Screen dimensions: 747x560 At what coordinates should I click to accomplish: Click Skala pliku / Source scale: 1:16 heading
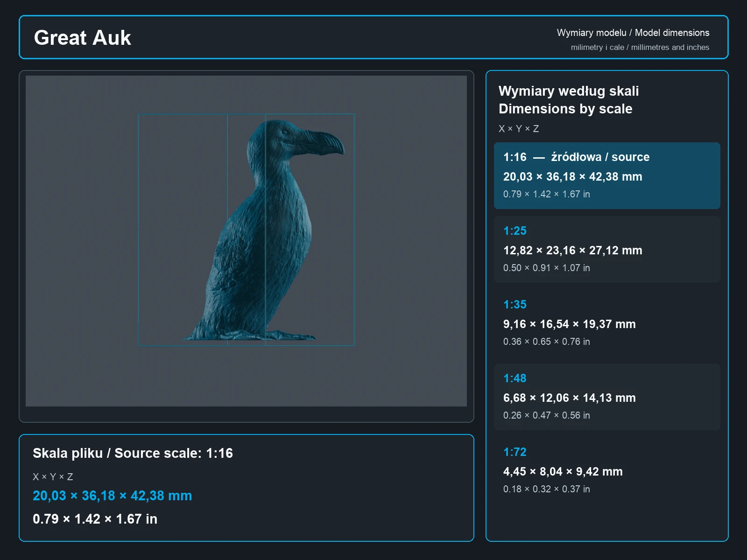pyautogui.click(x=133, y=453)
